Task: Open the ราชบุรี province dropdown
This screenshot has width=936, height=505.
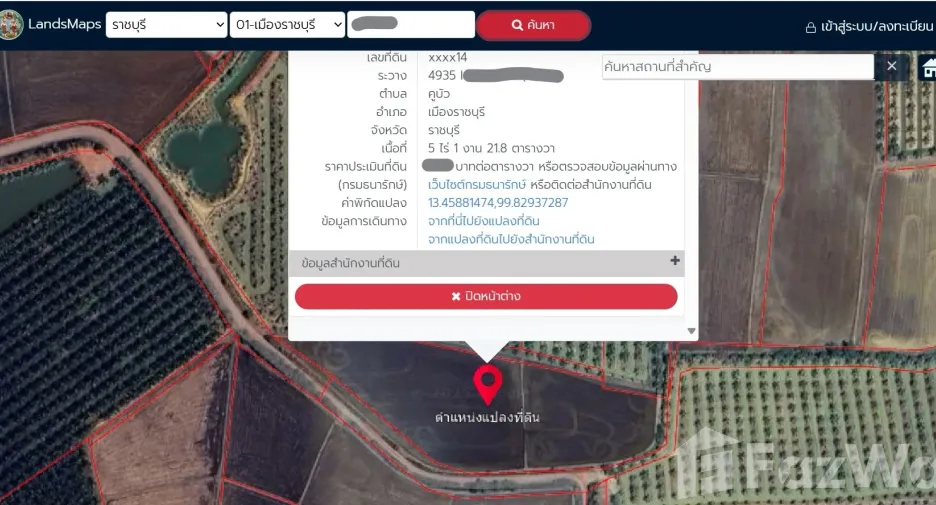Action: click(x=167, y=25)
